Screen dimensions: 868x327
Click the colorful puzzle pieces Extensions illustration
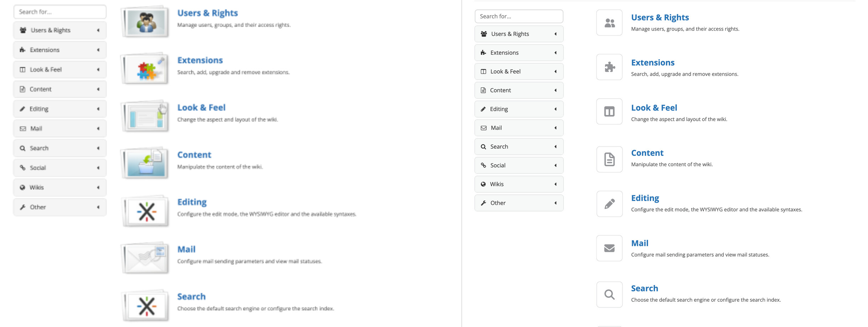tap(145, 69)
